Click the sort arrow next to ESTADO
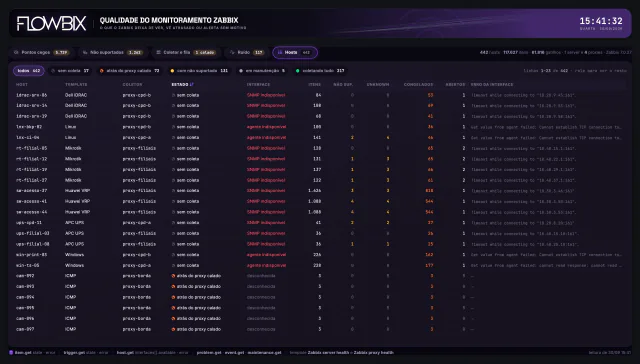Viewport: 640px width, 364px height. point(192,84)
